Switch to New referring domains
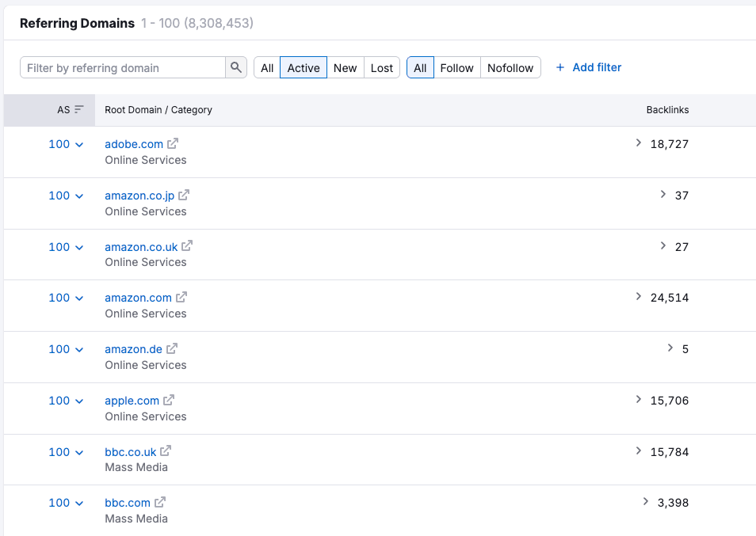Screen dimensions: 756x536 (x=345, y=68)
